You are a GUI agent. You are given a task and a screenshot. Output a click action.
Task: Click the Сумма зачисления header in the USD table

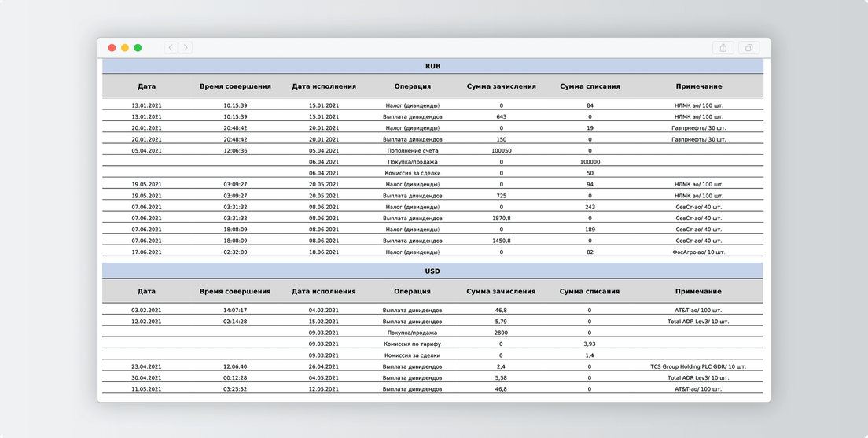(x=501, y=291)
